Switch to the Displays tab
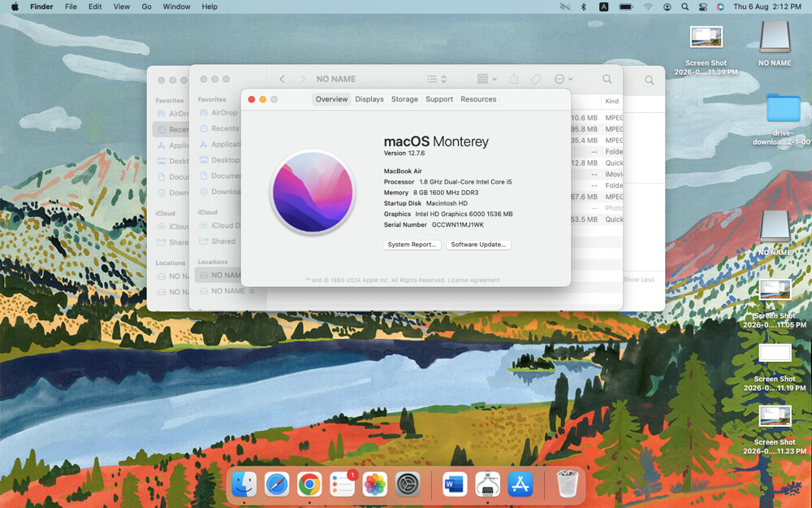Image resolution: width=812 pixels, height=508 pixels. click(x=369, y=99)
